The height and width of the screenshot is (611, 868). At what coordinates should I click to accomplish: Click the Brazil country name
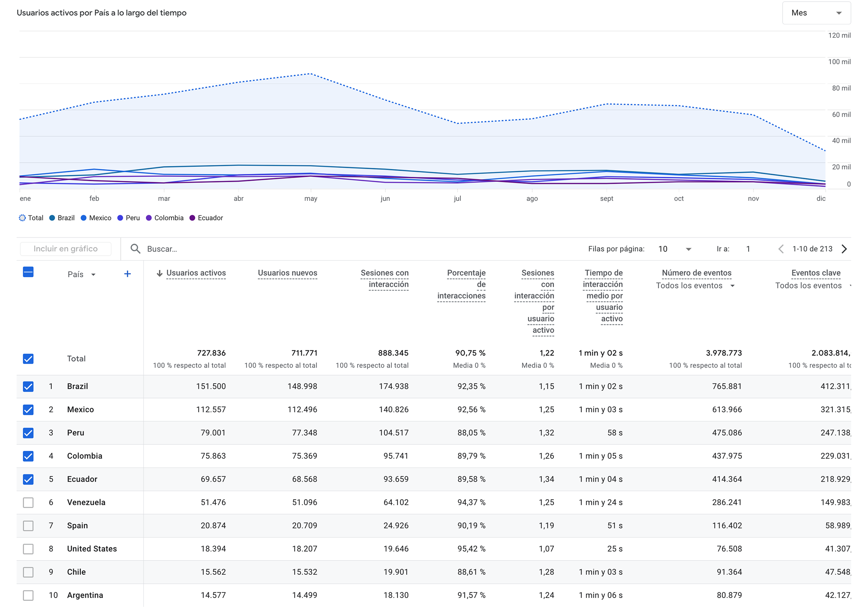pos(78,386)
